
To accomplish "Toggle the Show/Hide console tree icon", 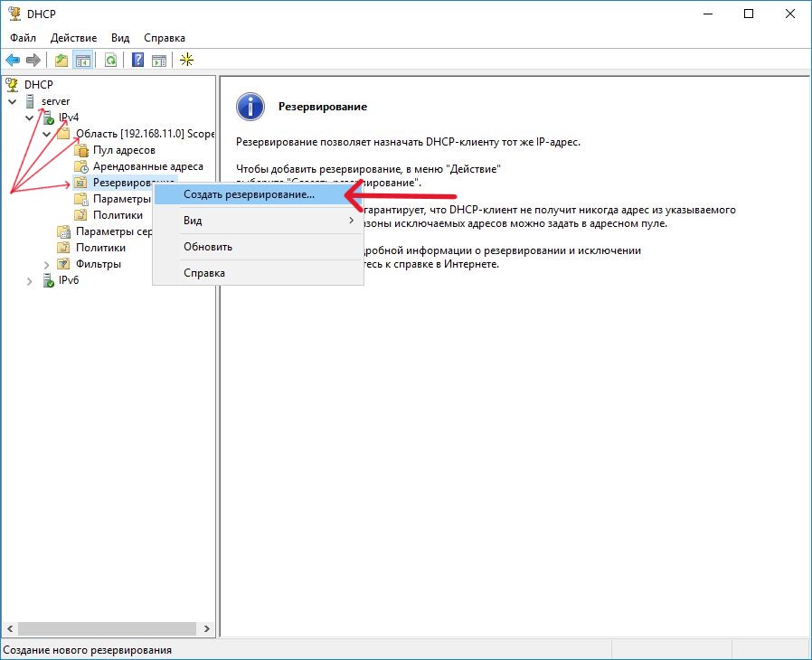I will (x=82, y=60).
